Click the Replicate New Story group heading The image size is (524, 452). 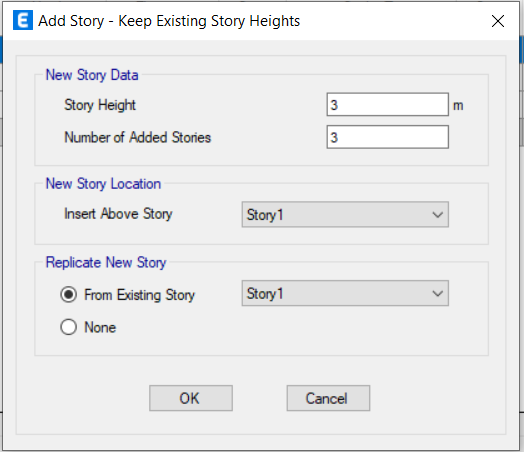tap(106, 263)
